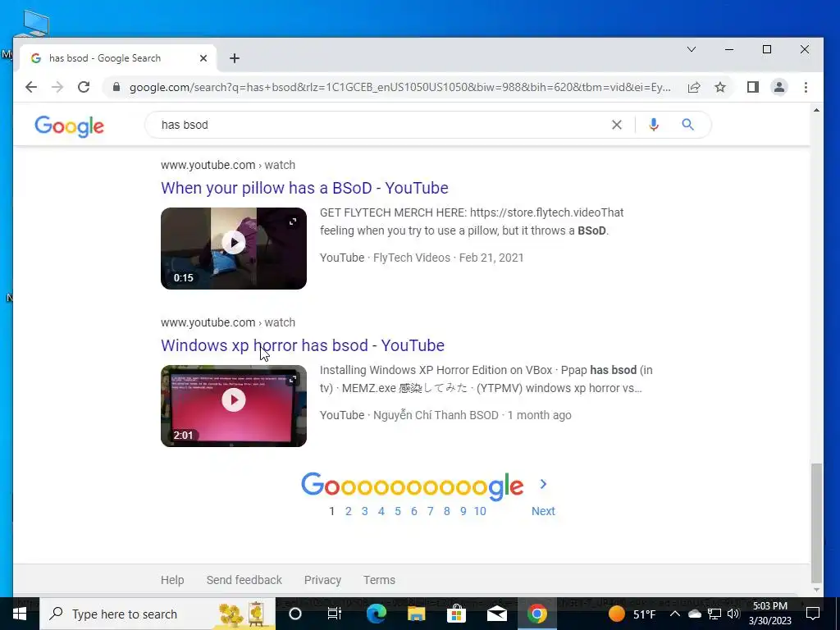
Task: Open 'Windows xp horror has bsod' result
Action: pyautogui.click(x=302, y=345)
